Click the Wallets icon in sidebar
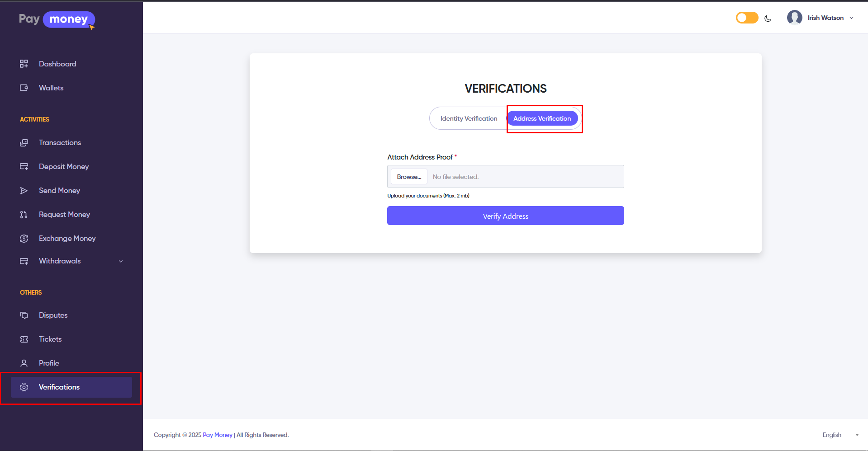 coord(24,88)
